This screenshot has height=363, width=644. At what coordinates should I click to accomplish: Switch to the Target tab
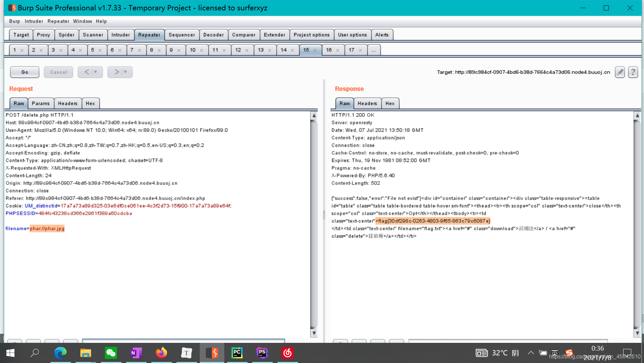[x=21, y=35]
